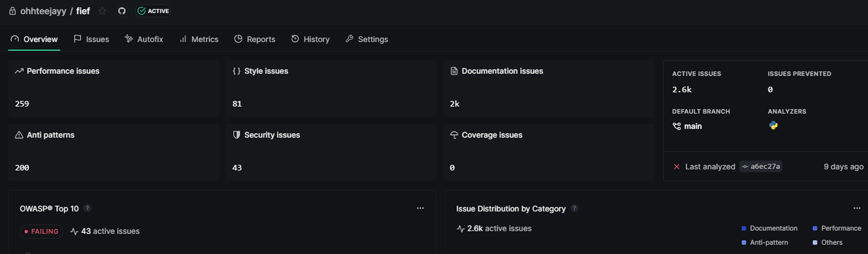868x254 pixels.
Task: Open the Style issues card
Action: point(331,89)
